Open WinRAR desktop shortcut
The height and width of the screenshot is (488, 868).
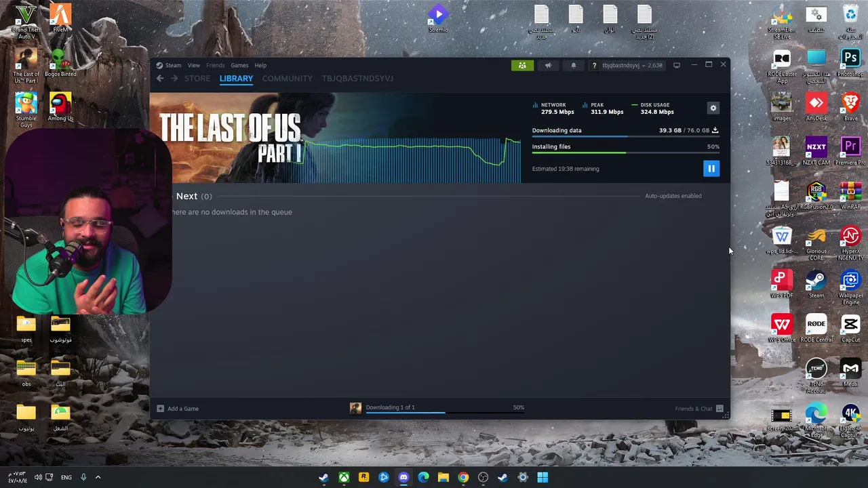(850, 195)
